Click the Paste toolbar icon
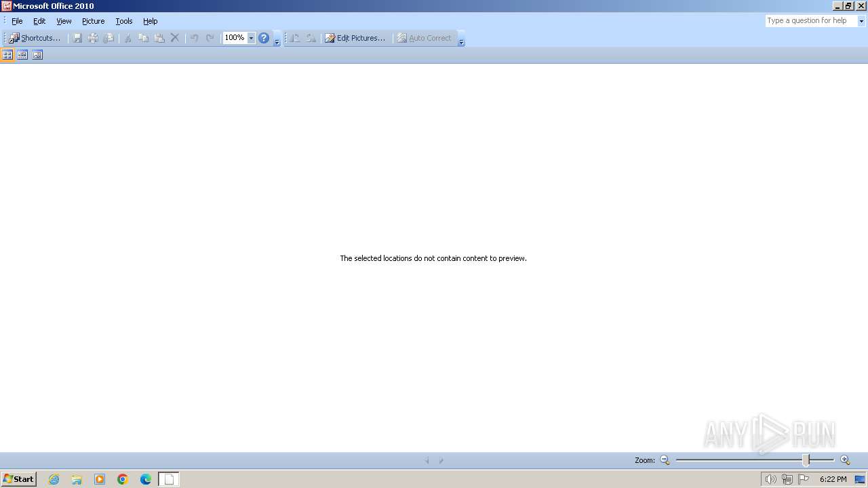868x488 pixels. tap(159, 38)
